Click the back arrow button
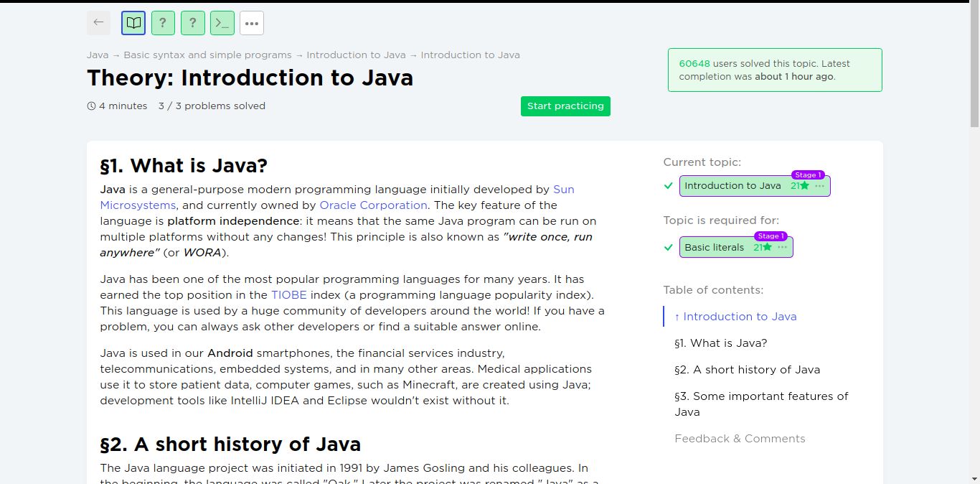The width and height of the screenshot is (980, 484). pyautogui.click(x=98, y=23)
